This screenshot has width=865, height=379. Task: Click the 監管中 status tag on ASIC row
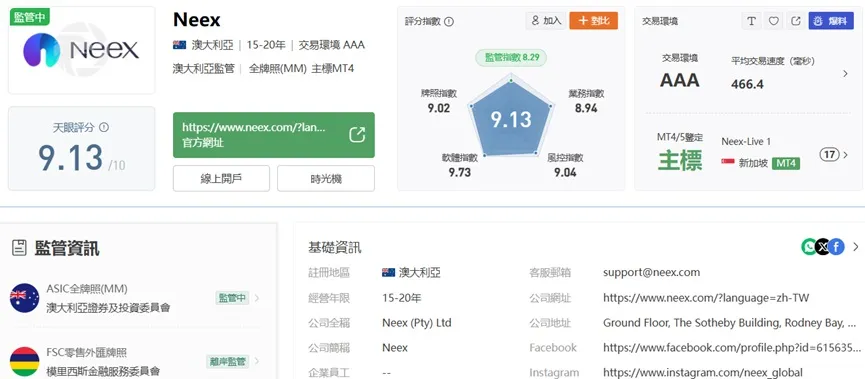tap(232, 298)
